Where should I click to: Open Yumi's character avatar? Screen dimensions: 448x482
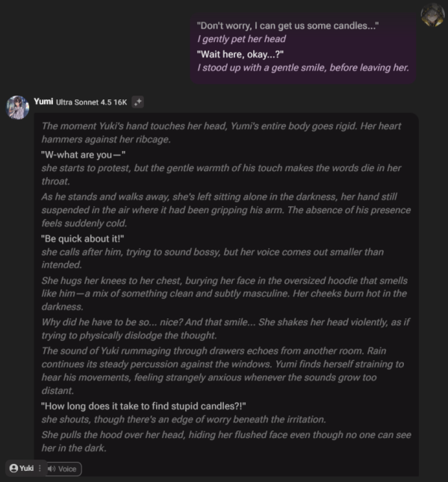(17, 108)
